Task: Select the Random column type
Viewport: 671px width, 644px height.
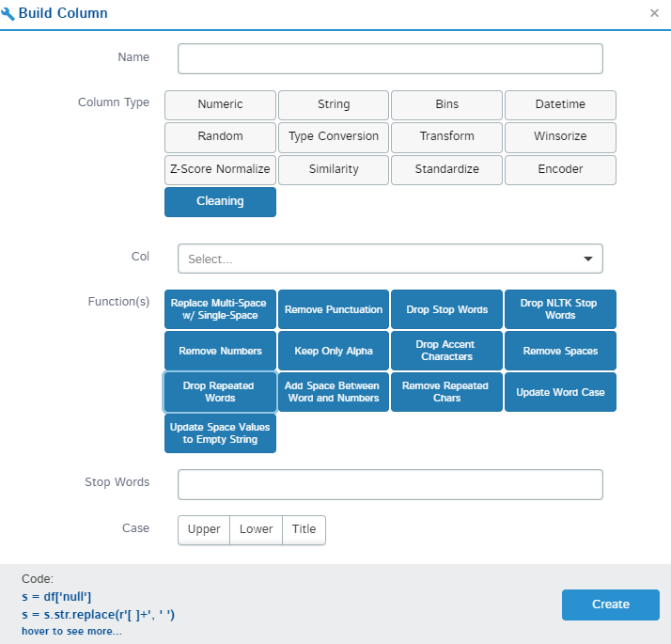Action: coord(220,137)
